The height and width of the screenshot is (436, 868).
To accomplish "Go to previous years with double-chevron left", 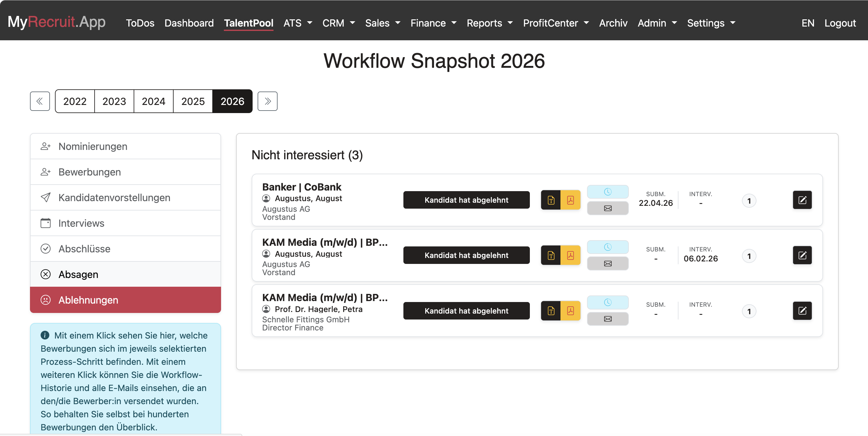I will 40,101.
